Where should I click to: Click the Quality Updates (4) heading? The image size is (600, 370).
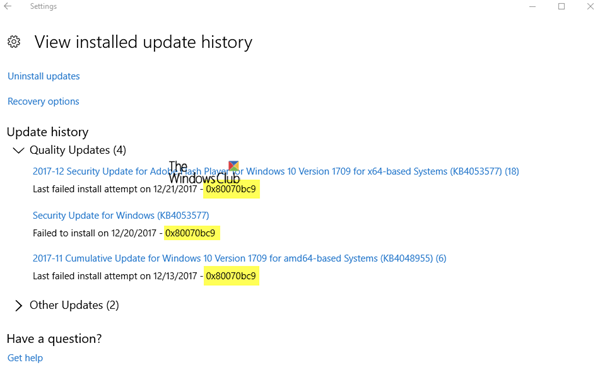(78, 150)
